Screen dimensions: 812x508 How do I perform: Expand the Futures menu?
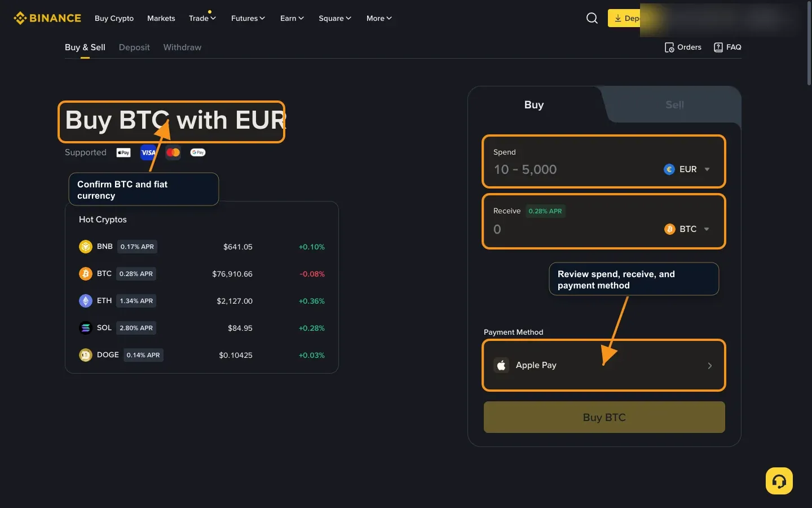[248, 18]
